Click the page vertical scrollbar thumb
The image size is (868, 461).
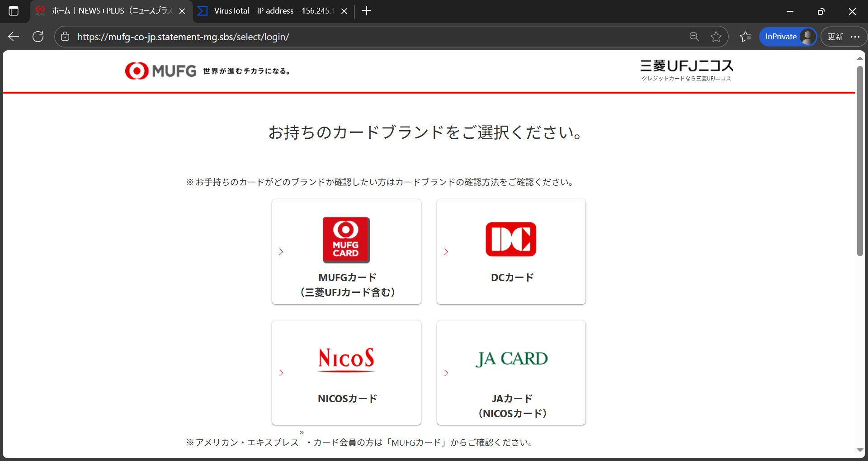[x=860, y=161]
